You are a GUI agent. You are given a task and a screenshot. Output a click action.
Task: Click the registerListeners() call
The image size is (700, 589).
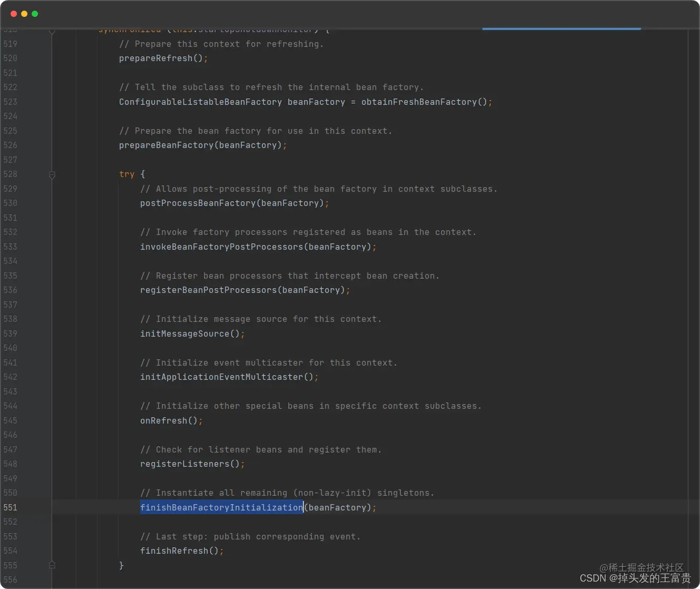(x=192, y=464)
